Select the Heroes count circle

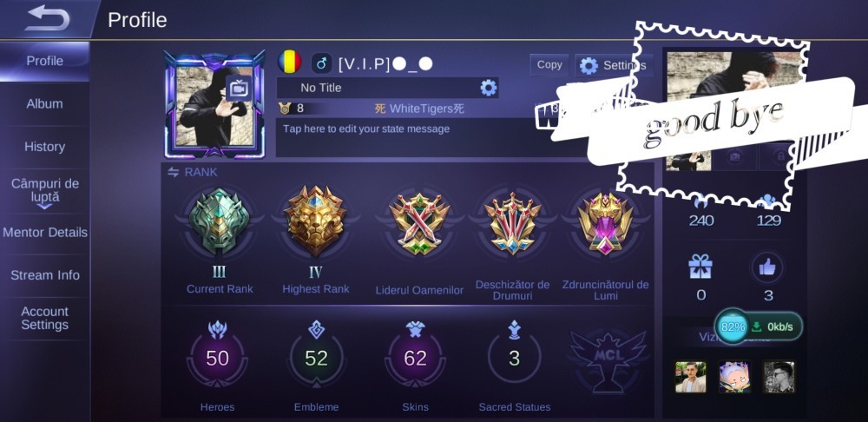coord(217,359)
